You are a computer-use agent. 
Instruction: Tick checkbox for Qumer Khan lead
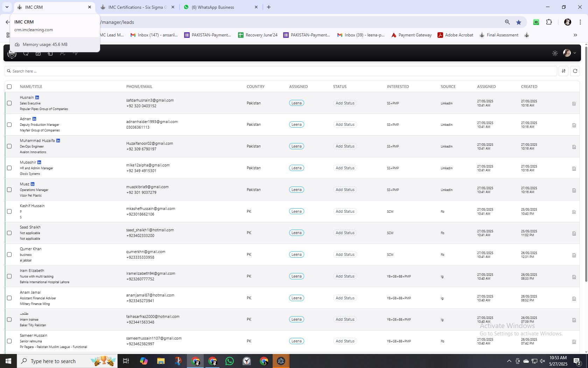pos(9,254)
